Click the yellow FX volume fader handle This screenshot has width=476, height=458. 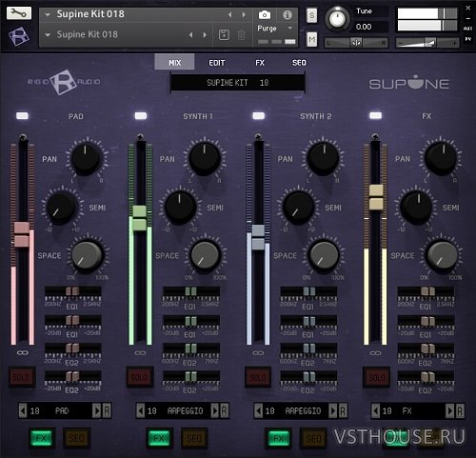376,197
